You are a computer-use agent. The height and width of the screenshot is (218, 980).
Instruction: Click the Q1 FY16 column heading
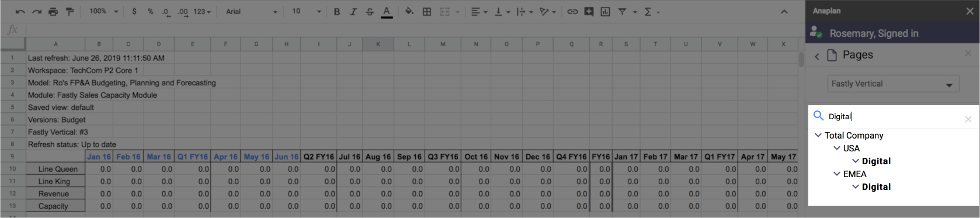pos(192,157)
